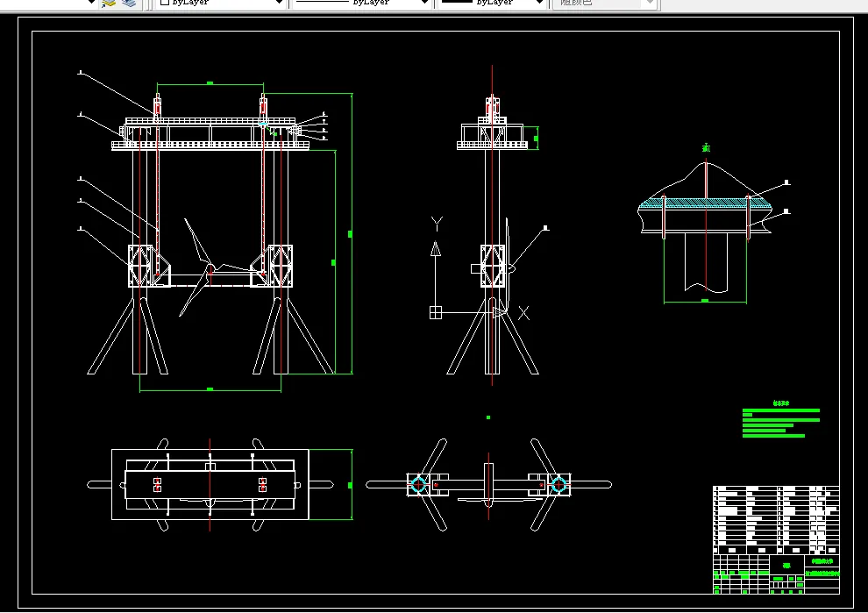Click the left red square in plan view
Image resolution: width=868 pixels, height=613 pixels.
158,485
